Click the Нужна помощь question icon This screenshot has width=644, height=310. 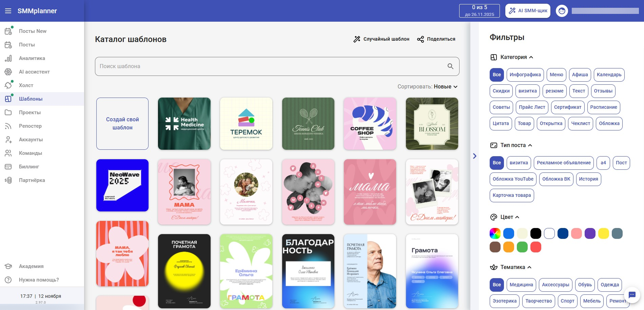[x=8, y=280]
